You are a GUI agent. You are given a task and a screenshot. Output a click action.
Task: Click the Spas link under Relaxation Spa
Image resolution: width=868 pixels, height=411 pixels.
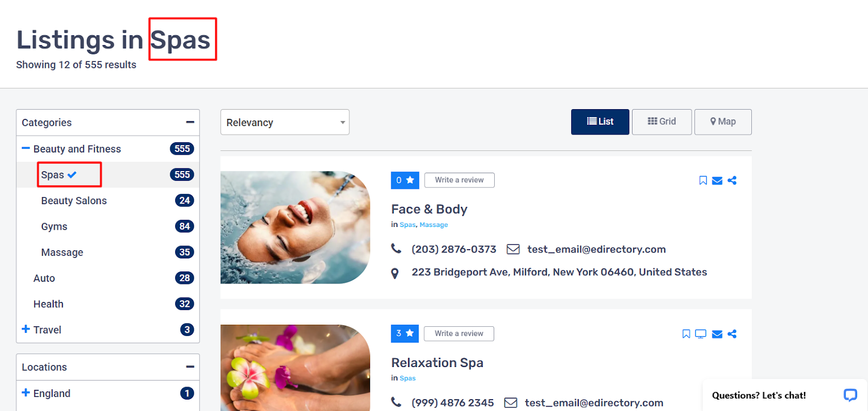coord(407,378)
